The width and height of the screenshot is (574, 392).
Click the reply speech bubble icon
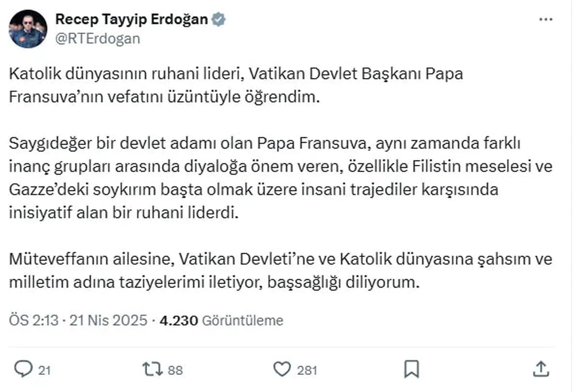click(x=22, y=369)
